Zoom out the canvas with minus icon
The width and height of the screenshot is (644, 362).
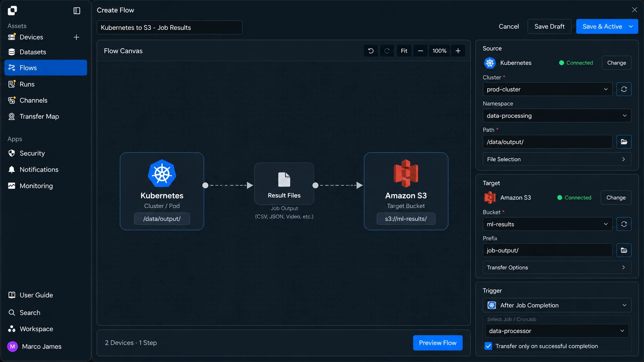(420, 51)
